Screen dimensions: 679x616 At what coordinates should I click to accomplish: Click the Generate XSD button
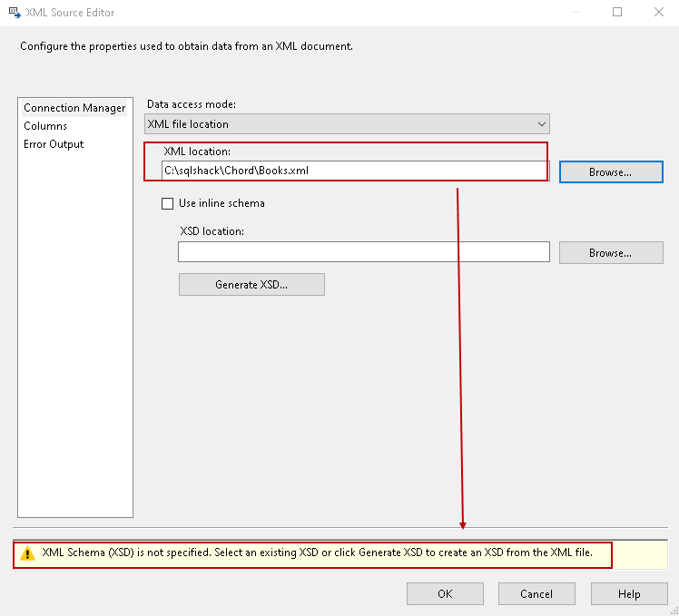[251, 285]
